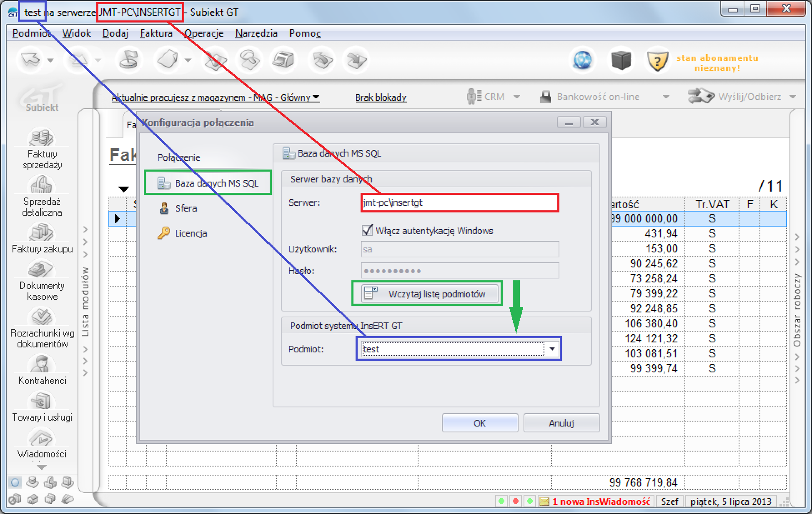This screenshot has width=812, height=514.
Task: Select Baza danych MS SQL in the list
Action: (208, 183)
